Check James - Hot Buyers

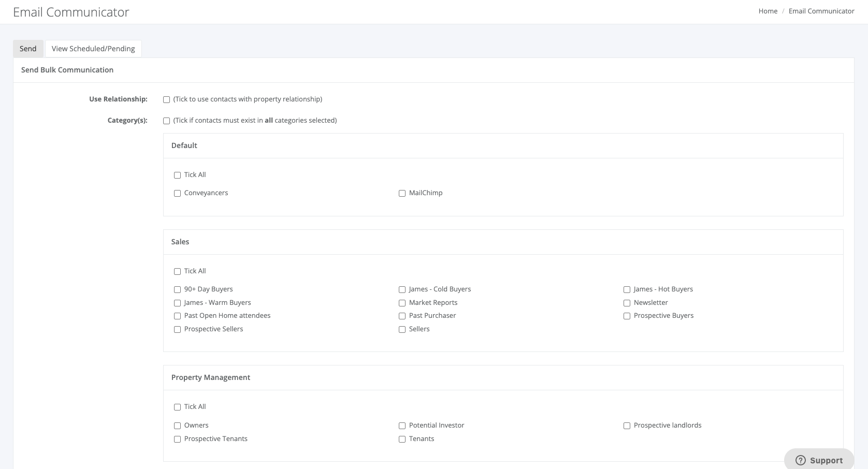coord(627,289)
